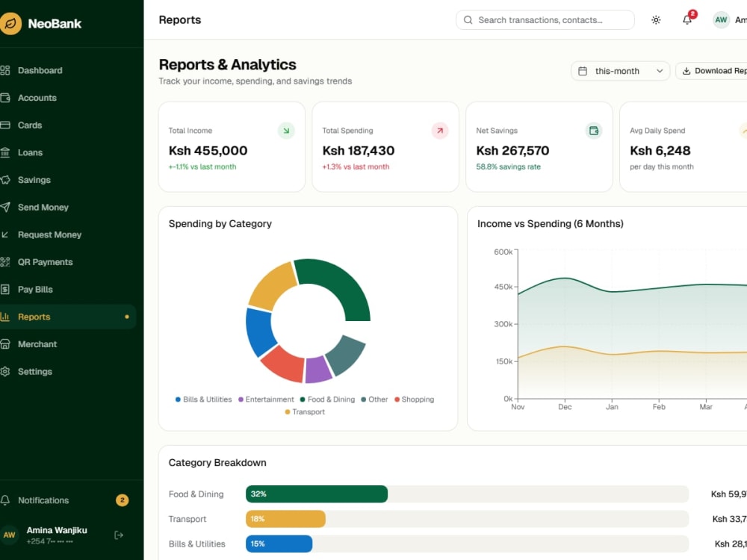
Task: Click the Merchant storefront icon
Action: point(4,344)
